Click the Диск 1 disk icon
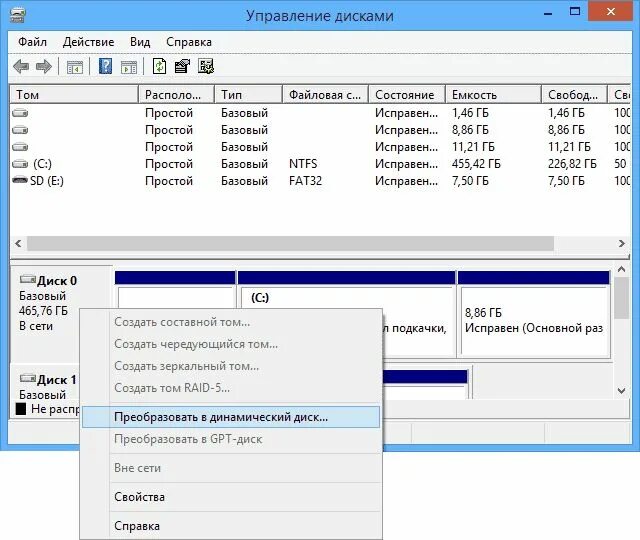Image resolution: width=640 pixels, height=540 pixels. [28, 378]
